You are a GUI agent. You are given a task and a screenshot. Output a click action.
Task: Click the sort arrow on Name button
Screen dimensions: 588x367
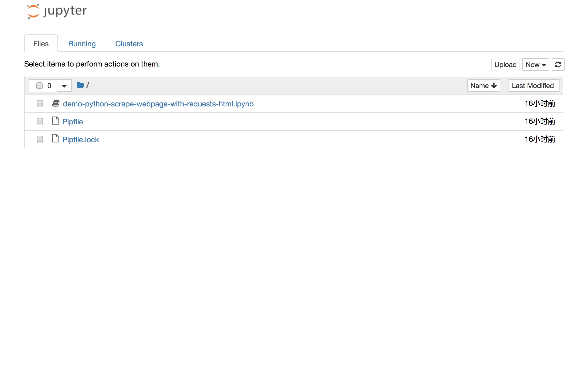point(493,86)
